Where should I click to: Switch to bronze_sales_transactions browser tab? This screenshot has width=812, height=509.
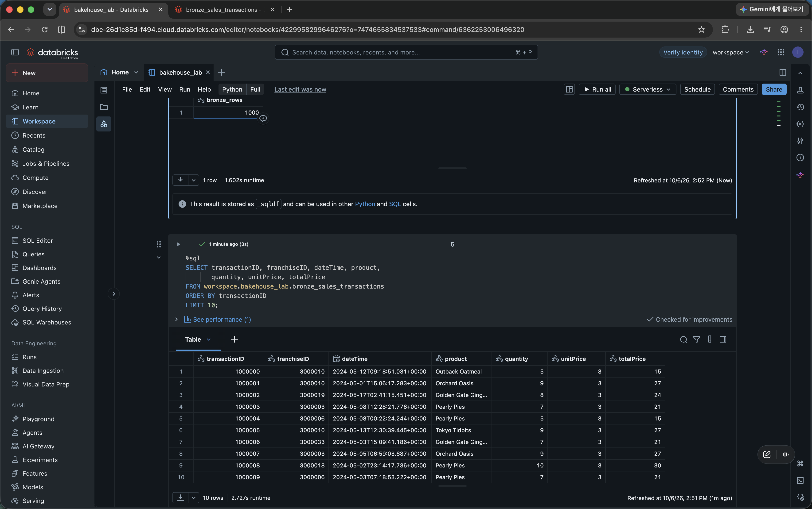223,10
